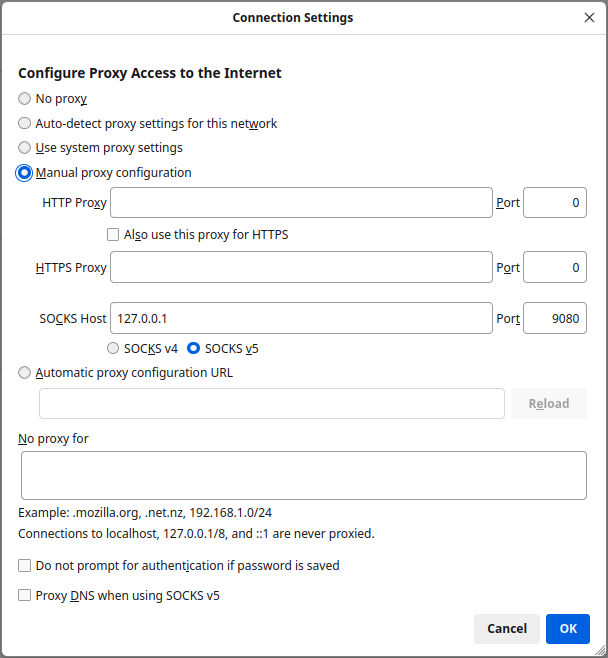Select the SOCKS v4 radio button
The width and height of the screenshot is (608, 658).
114,349
